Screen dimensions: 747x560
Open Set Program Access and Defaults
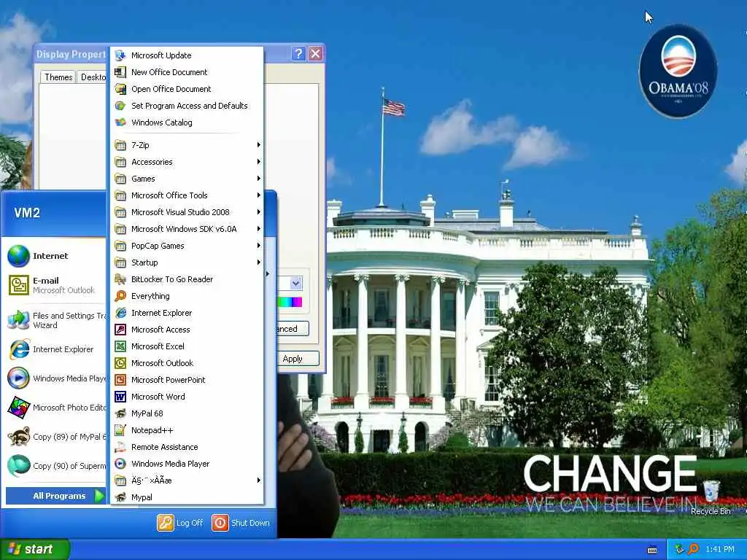(x=187, y=106)
